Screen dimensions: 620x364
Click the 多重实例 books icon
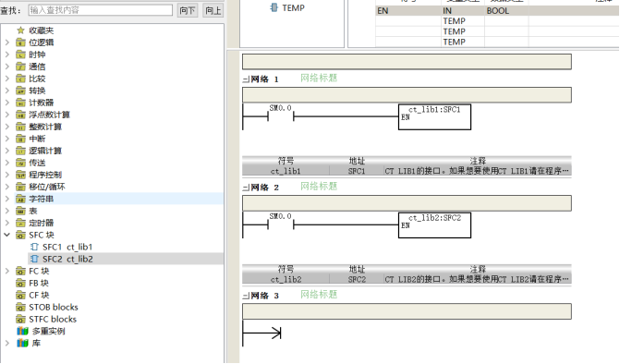pyautogui.click(x=22, y=331)
